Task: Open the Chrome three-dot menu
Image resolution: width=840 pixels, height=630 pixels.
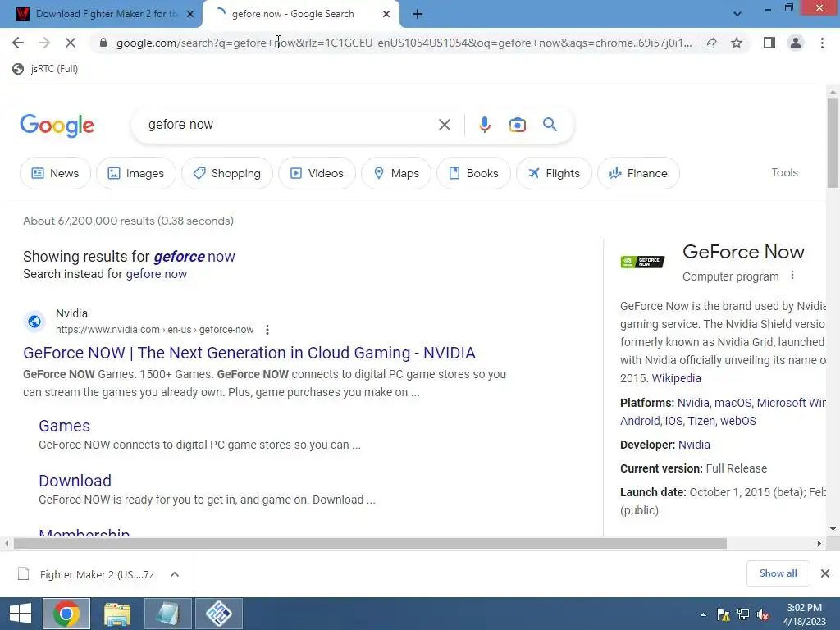Action: (822, 43)
